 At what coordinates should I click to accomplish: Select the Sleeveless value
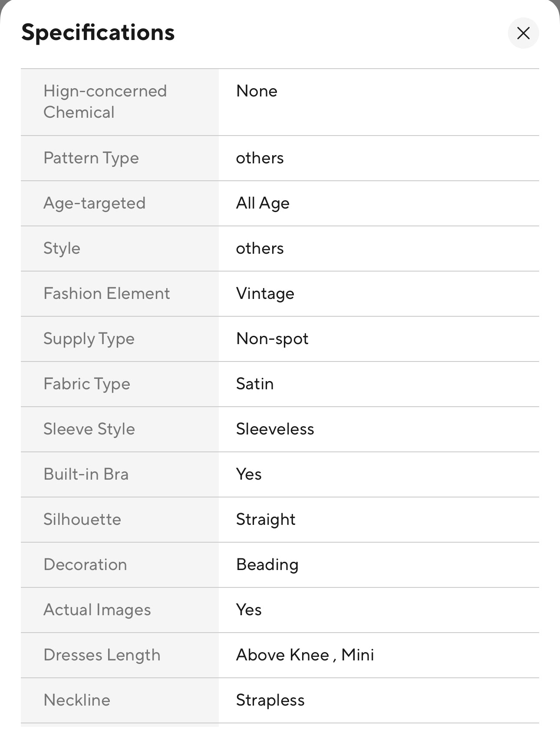(x=275, y=429)
